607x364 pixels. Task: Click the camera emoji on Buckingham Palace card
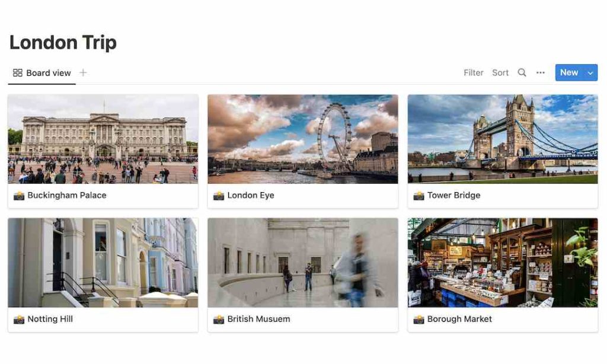click(18, 195)
